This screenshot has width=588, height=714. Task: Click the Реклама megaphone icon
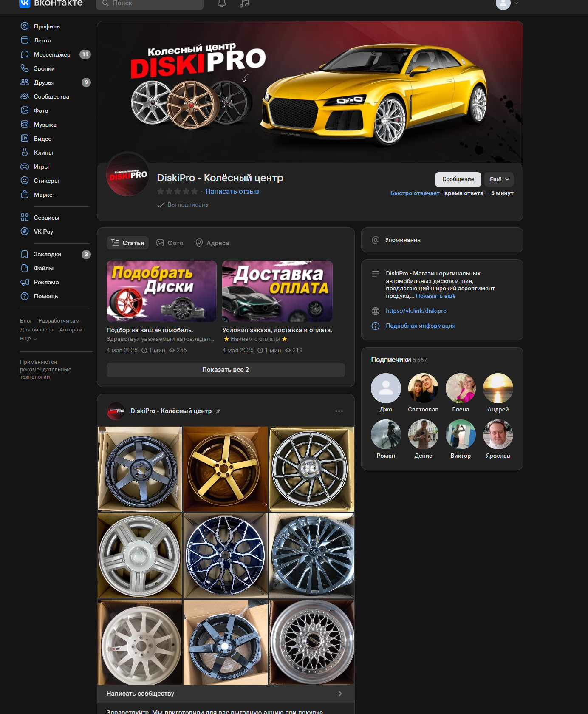(25, 282)
